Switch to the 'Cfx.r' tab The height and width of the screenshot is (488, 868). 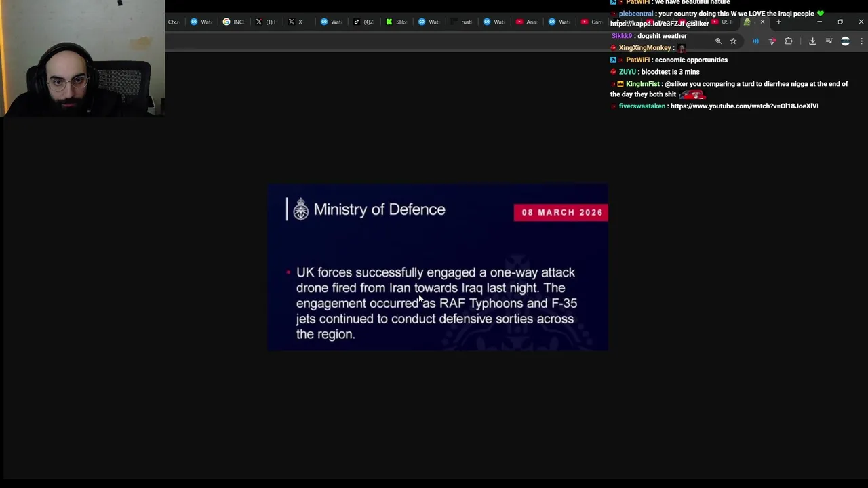point(174,22)
